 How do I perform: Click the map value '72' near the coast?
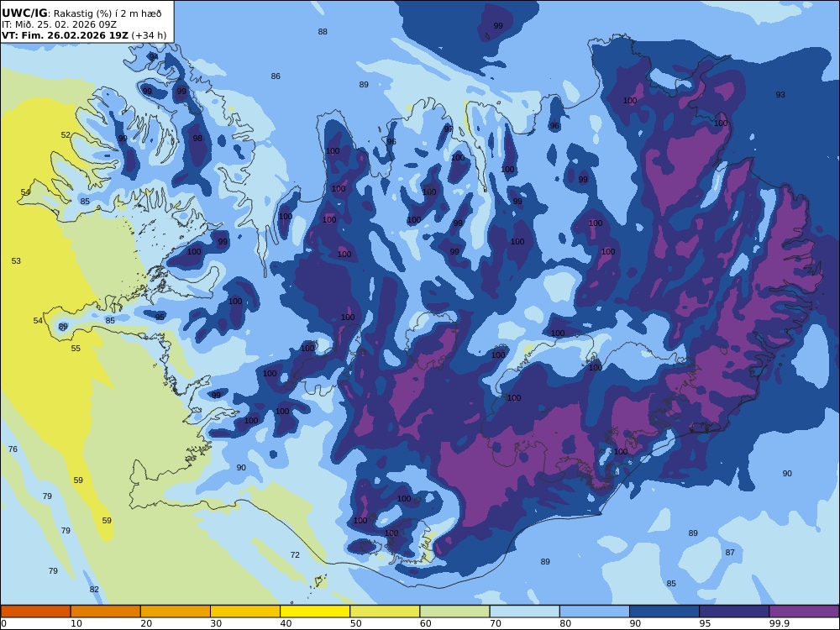(295, 555)
